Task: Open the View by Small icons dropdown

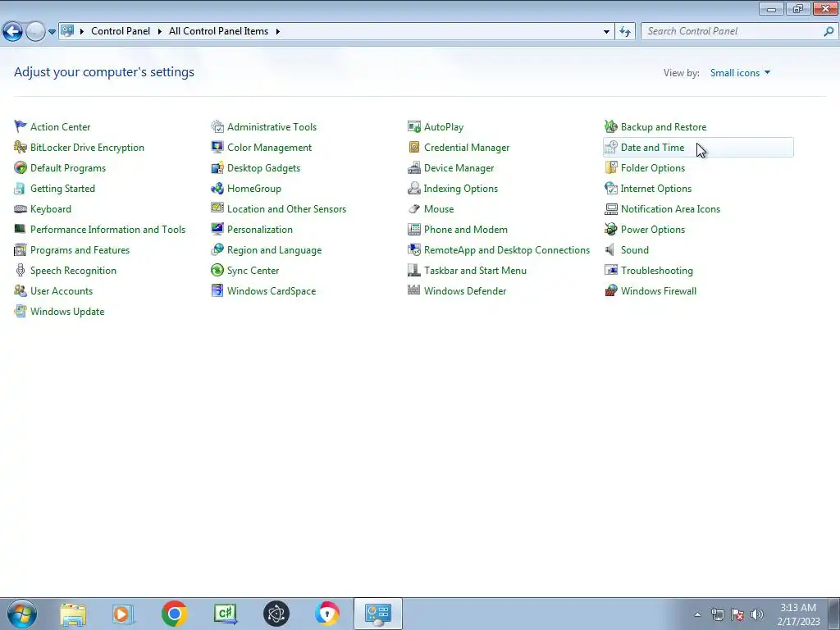Action: click(741, 73)
